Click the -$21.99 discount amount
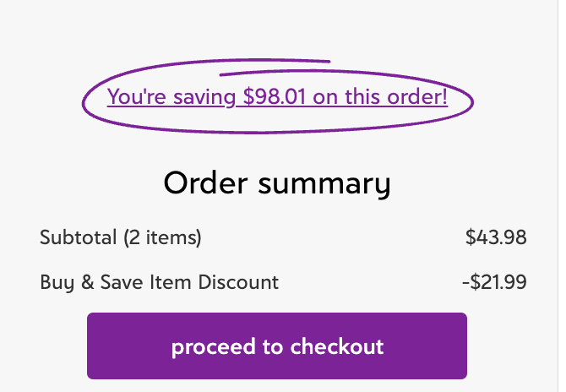 pos(494,282)
